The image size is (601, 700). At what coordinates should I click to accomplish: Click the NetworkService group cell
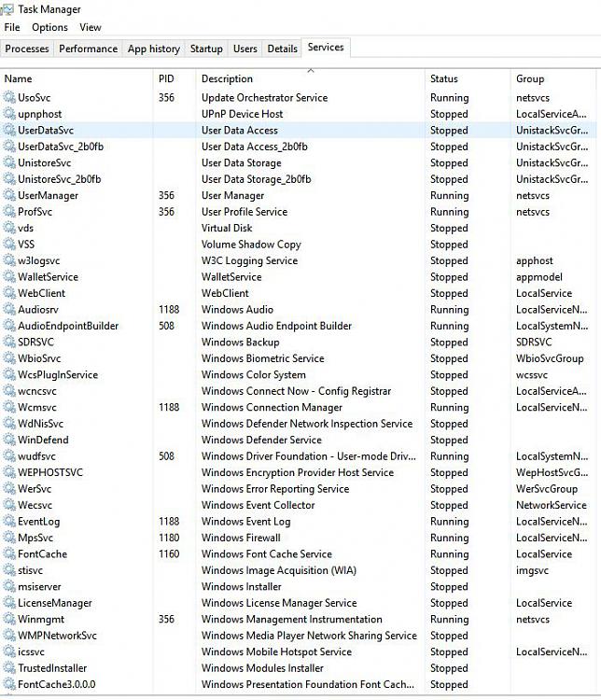click(x=551, y=505)
